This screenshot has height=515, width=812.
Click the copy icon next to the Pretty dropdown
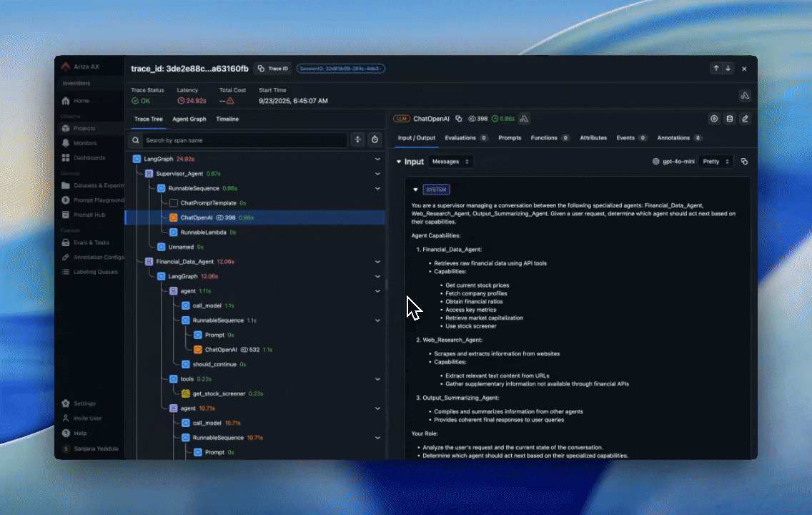coord(743,161)
